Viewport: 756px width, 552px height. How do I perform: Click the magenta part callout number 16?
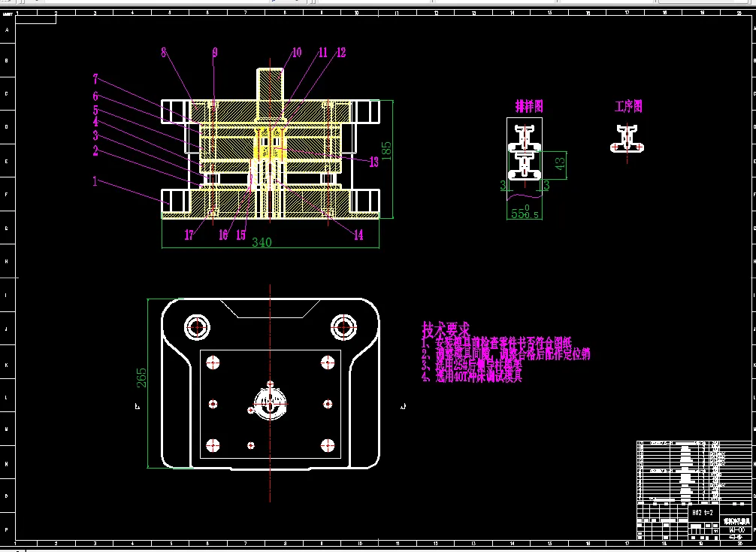tap(222, 235)
